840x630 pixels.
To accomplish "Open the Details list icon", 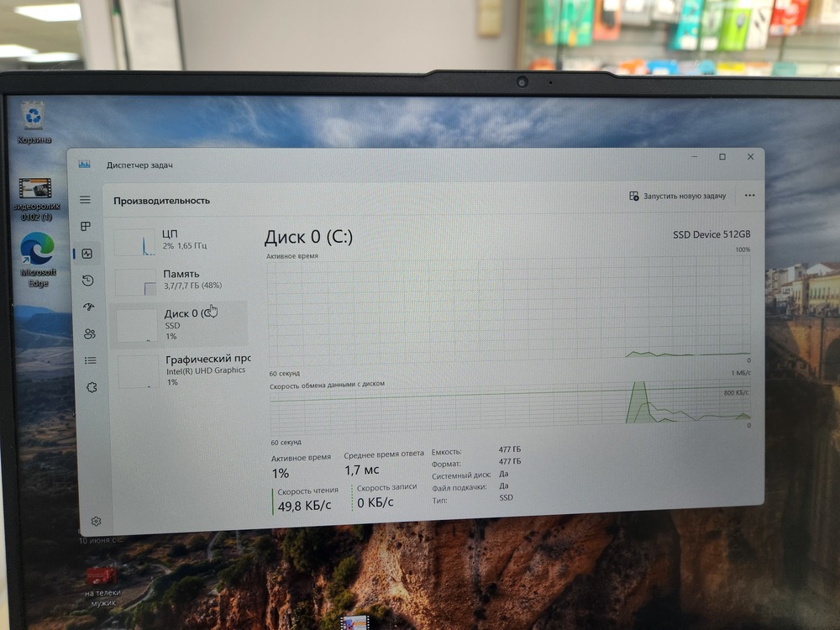I will pos(90,360).
